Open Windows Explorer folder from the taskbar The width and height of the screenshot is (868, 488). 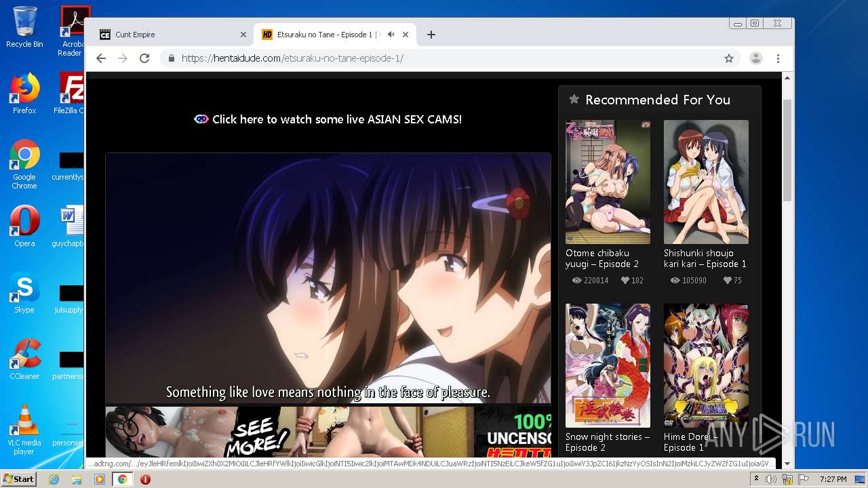coord(77,479)
